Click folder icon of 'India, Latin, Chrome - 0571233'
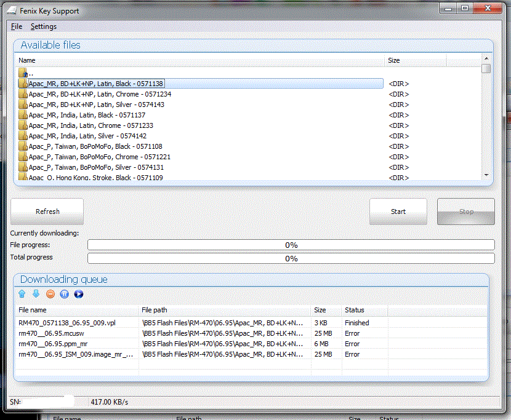This screenshot has height=420, width=511. click(x=23, y=125)
